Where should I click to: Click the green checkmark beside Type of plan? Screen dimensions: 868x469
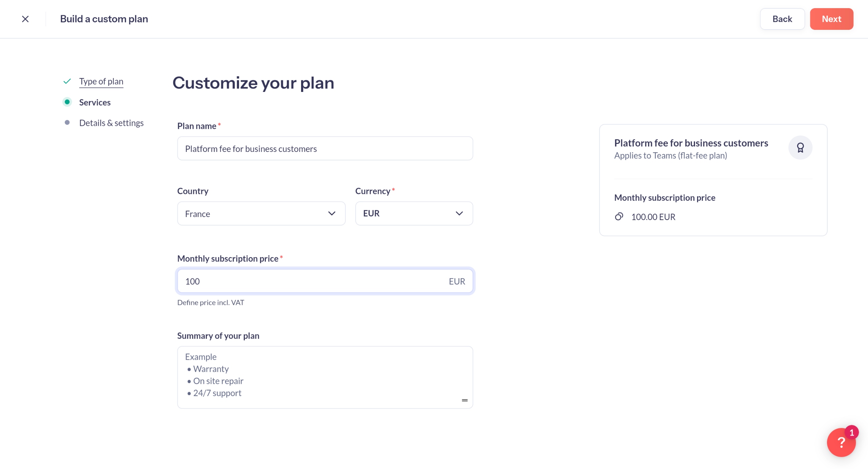[67, 81]
